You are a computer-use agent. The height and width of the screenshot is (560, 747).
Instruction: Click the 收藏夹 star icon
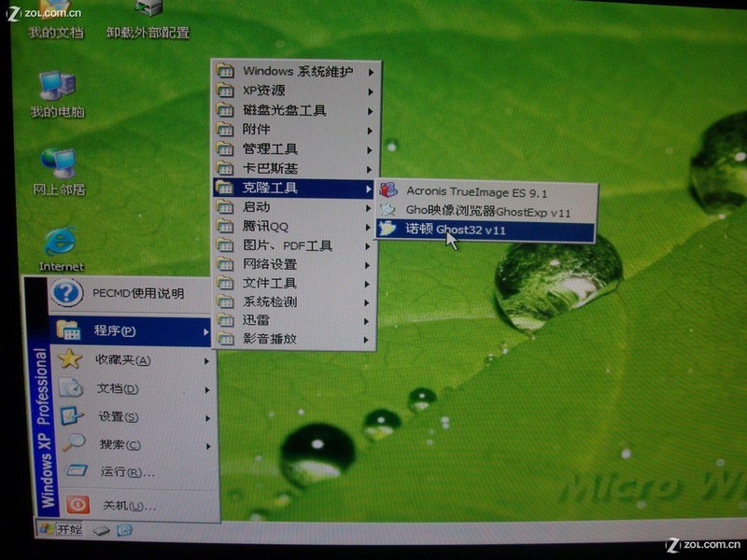(70, 359)
